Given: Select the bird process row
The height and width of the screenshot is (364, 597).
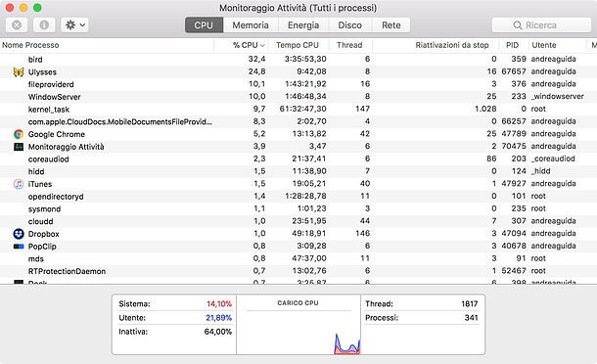Looking at the screenshot, I should click(x=298, y=59).
